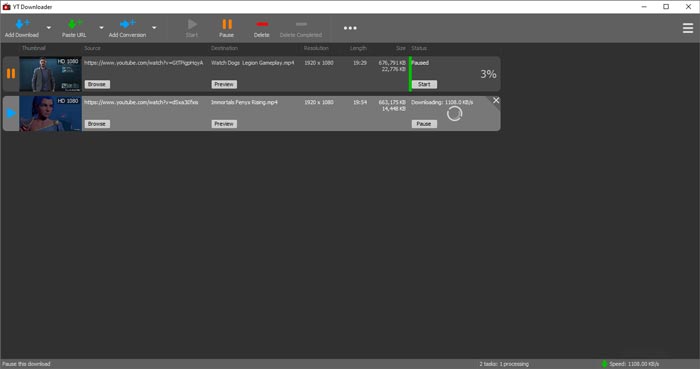Click the Thumbnail column header
The image size is (700, 369).
33,48
